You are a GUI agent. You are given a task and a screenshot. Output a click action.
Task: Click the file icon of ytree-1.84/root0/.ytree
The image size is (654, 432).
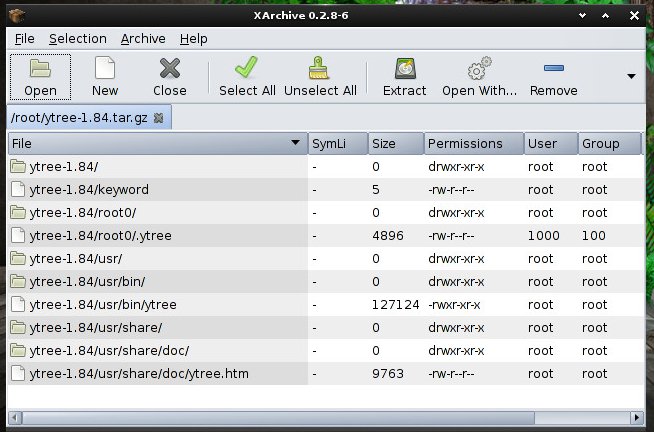(18, 235)
